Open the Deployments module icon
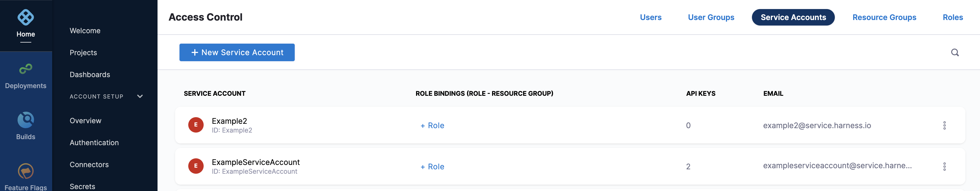The height and width of the screenshot is (191, 980). tap(26, 69)
